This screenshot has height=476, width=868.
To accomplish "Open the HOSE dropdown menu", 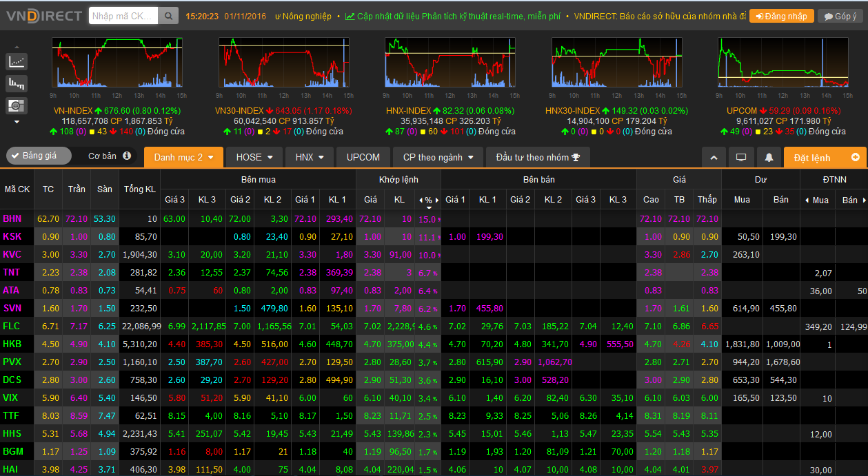I will pos(254,157).
